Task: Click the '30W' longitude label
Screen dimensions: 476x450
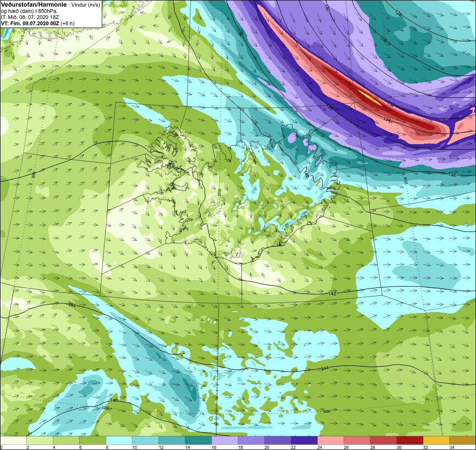Action: click(33, 175)
